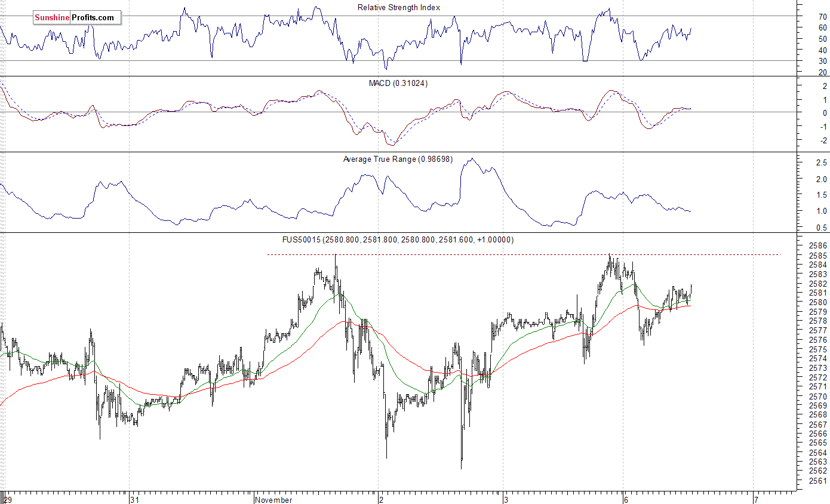Click the red dotted resistance line
Image resolution: width=830 pixels, height=504 pixels.
[524, 255]
